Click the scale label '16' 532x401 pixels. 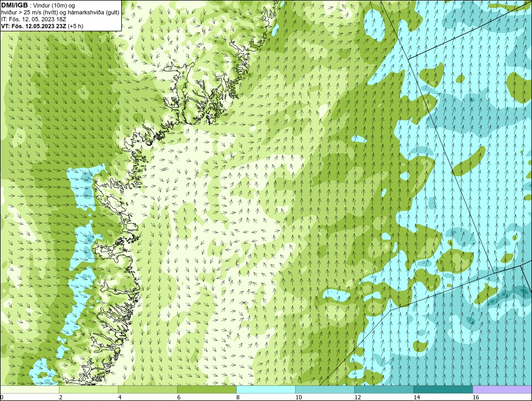pos(475,397)
